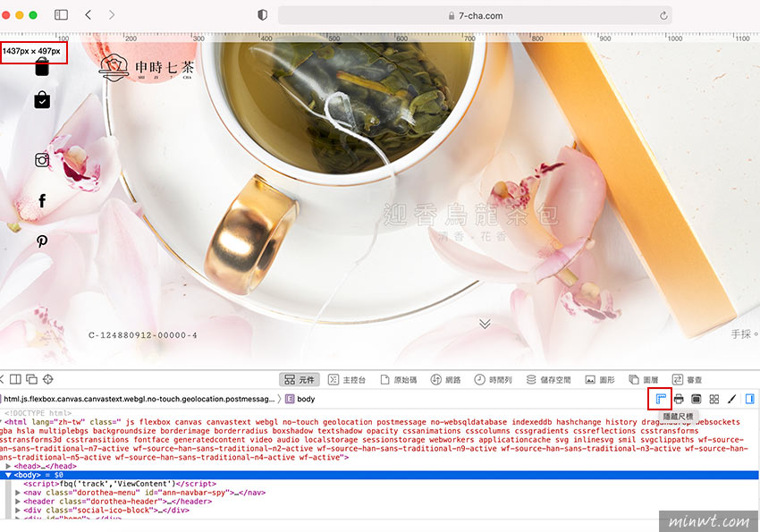Switch to the 圖形 (Graphics) tab
Screen dimensions: 760x532
tap(600, 380)
